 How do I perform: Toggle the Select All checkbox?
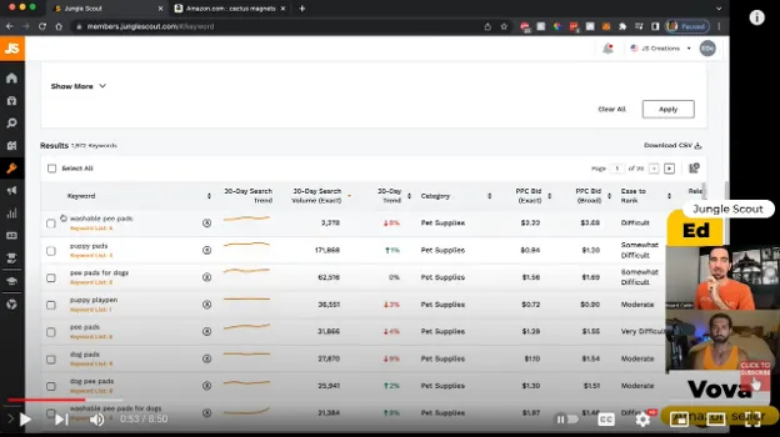52,168
